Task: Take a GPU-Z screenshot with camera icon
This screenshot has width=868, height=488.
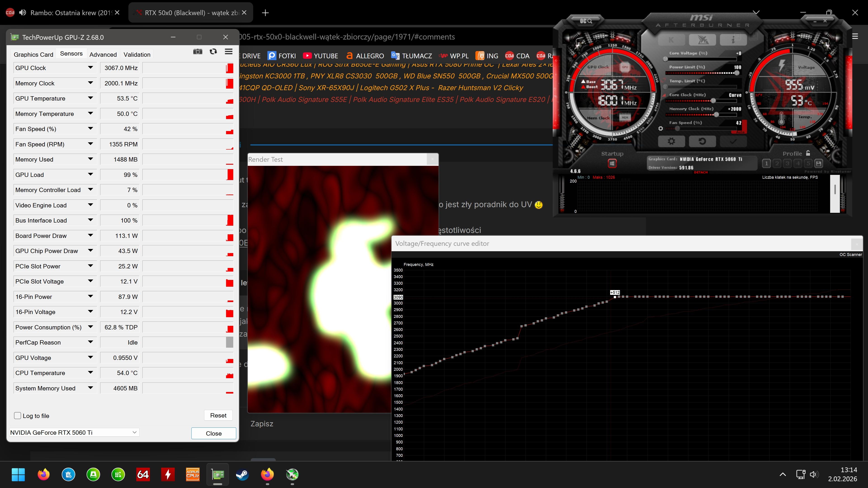Action: tap(198, 52)
